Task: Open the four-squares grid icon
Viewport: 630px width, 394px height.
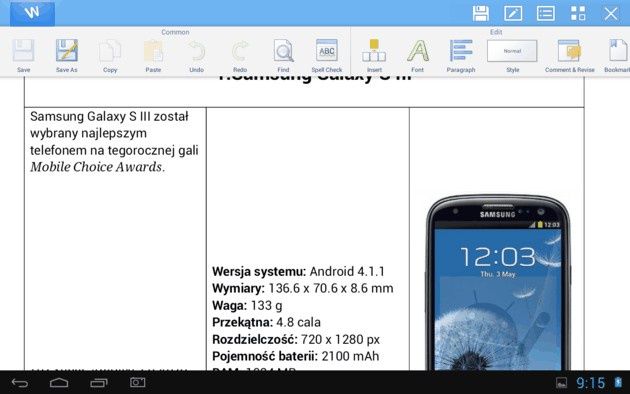Action: click(578, 13)
